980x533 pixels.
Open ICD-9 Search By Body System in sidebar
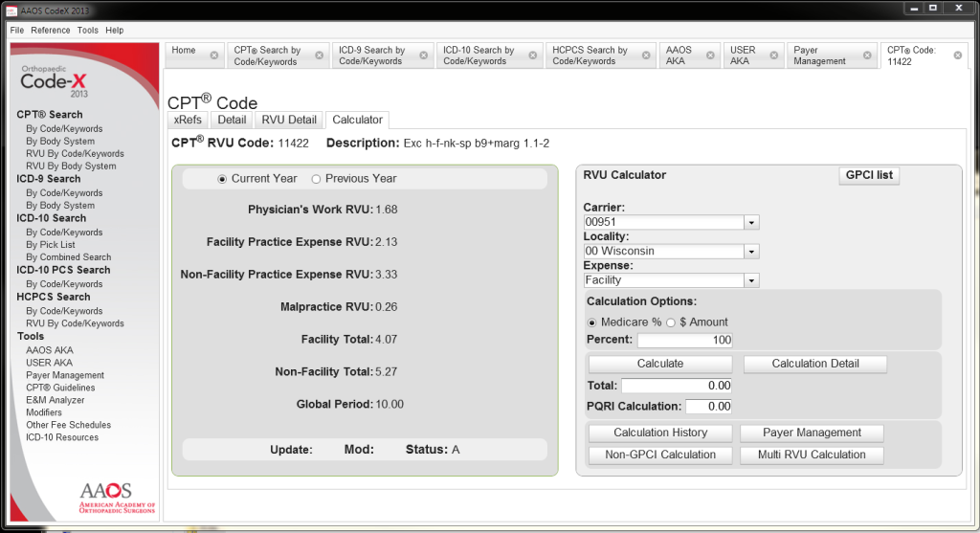(60, 206)
